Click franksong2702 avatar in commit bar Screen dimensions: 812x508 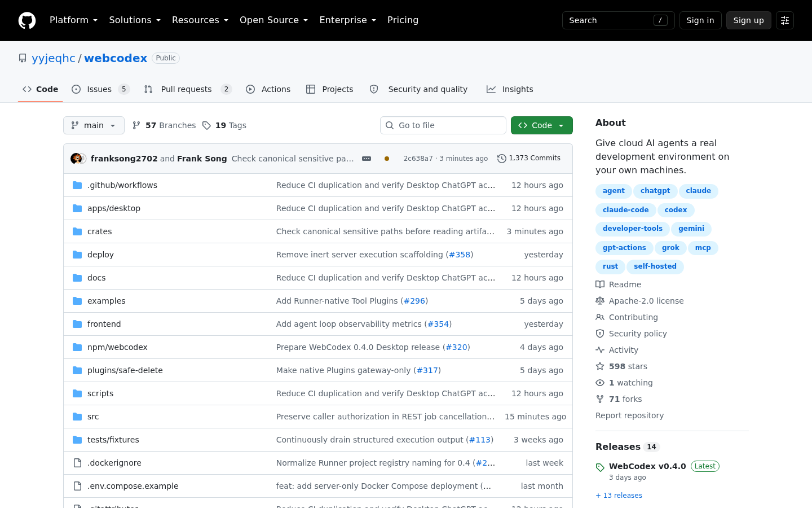point(76,159)
